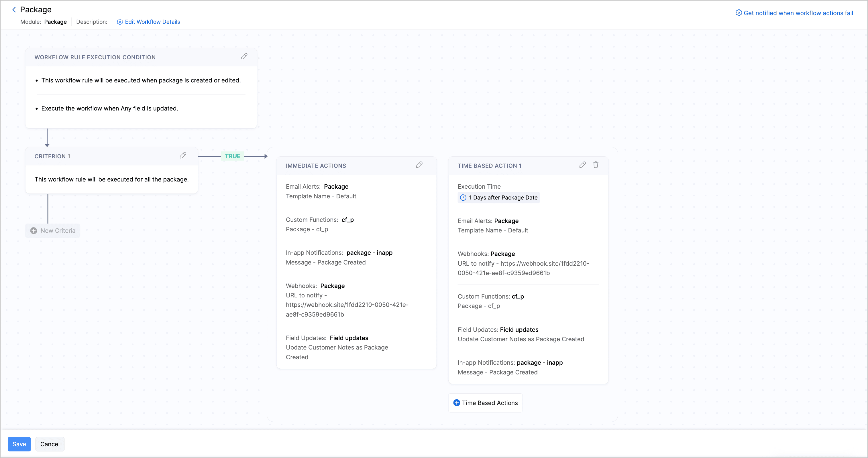The height and width of the screenshot is (458, 868).
Task: Cancel workflow editing
Action: [x=50, y=444]
